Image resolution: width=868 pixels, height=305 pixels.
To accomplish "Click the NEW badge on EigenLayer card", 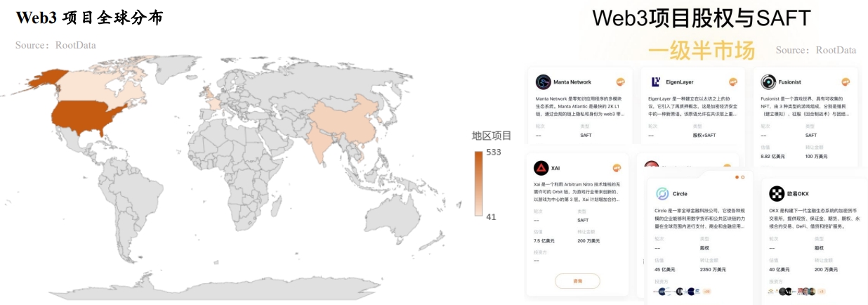I will point(733,82).
